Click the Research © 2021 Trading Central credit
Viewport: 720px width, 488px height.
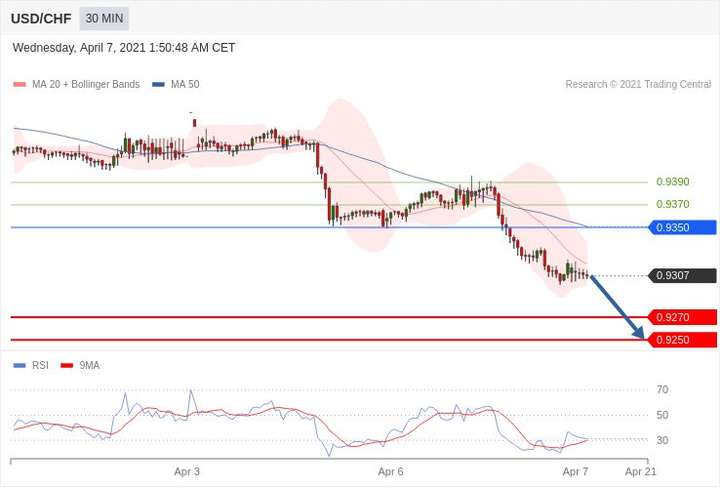[x=638, y=84]
